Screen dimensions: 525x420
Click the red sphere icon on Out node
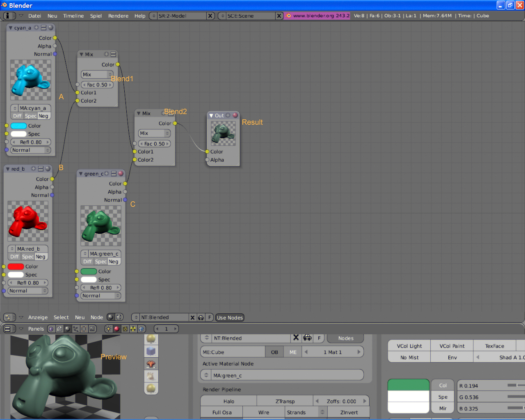pyautogui.click(x=235, y=115)
